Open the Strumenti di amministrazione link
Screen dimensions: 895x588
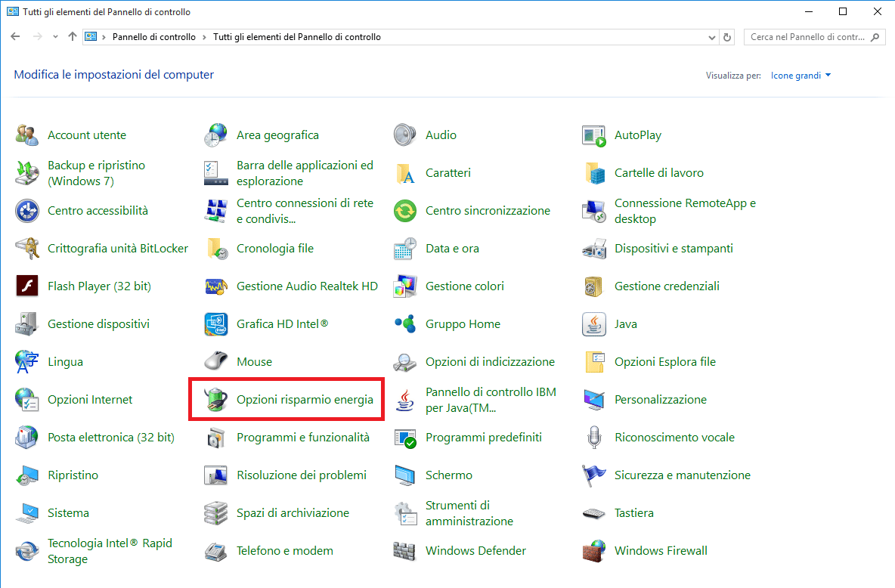[469, 513]
